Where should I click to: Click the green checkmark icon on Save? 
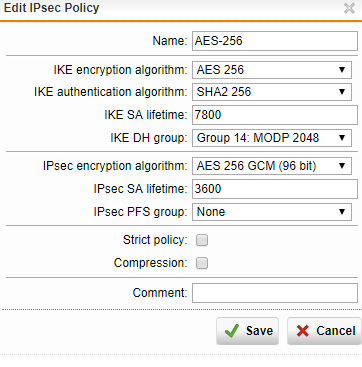point(232,331)
